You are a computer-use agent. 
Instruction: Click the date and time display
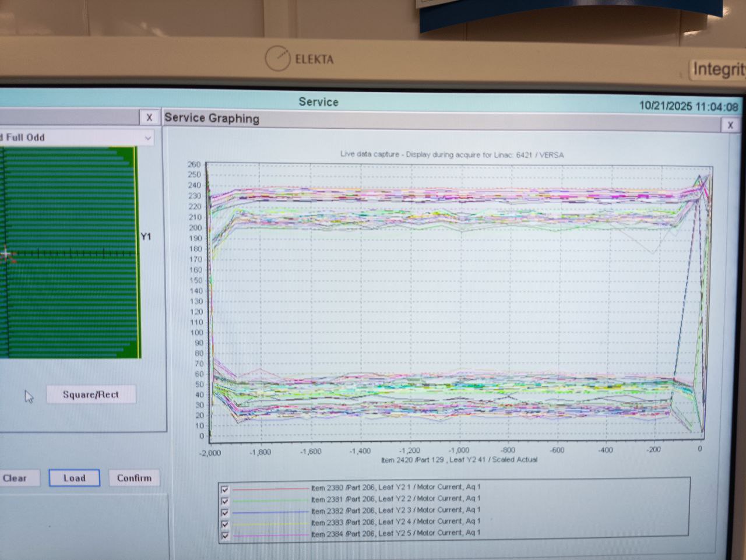[689, 106]
